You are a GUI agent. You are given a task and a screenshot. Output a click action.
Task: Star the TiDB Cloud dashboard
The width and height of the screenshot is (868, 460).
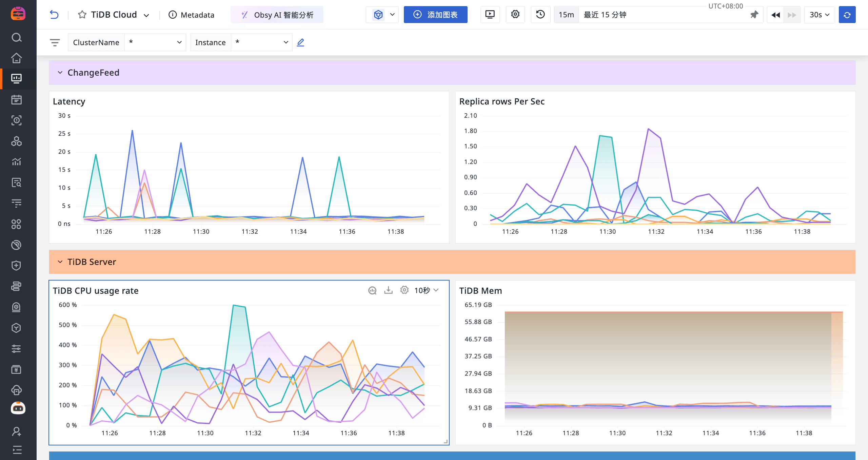82,15
